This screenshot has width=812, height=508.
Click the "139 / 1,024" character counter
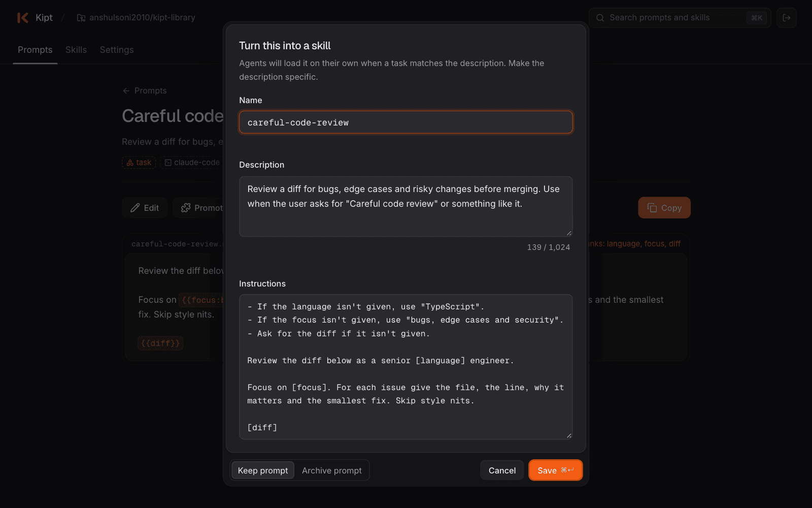point(549,247)
